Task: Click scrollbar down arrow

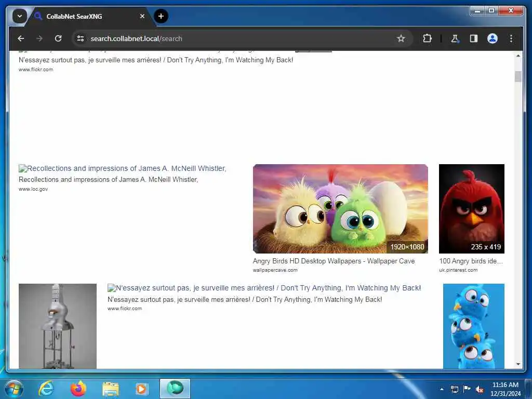Action: tap(518, 364)
